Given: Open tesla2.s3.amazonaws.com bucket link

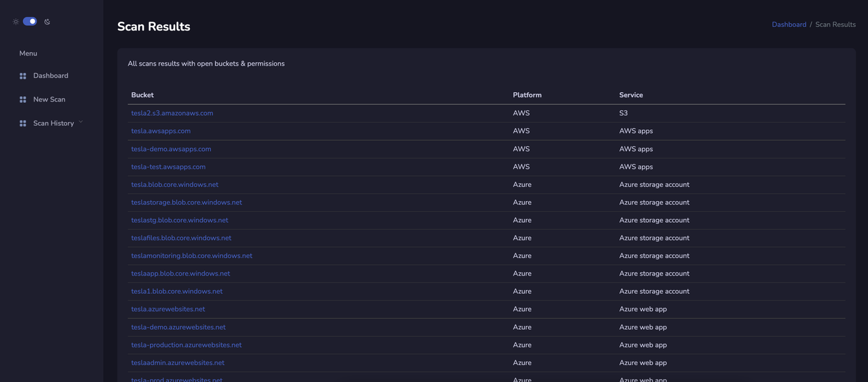Looking at the screenshot, I should (x=172, y=113).
